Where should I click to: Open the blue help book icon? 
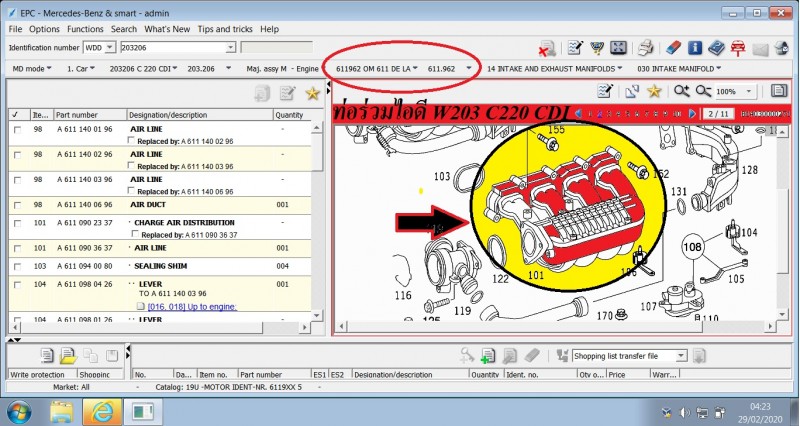pyautogui.click(x=716, y=48)
